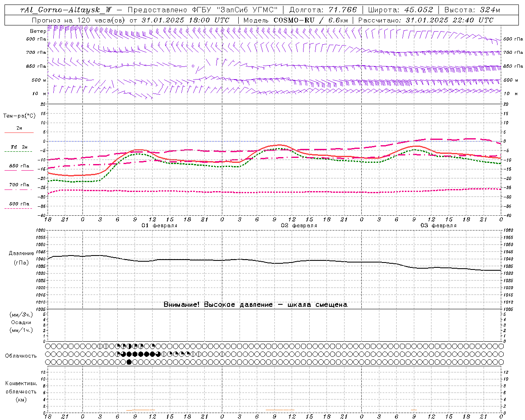525x420 pixels.
Task: Click the filled black circle in lowest cloud row
Action: 129,362
